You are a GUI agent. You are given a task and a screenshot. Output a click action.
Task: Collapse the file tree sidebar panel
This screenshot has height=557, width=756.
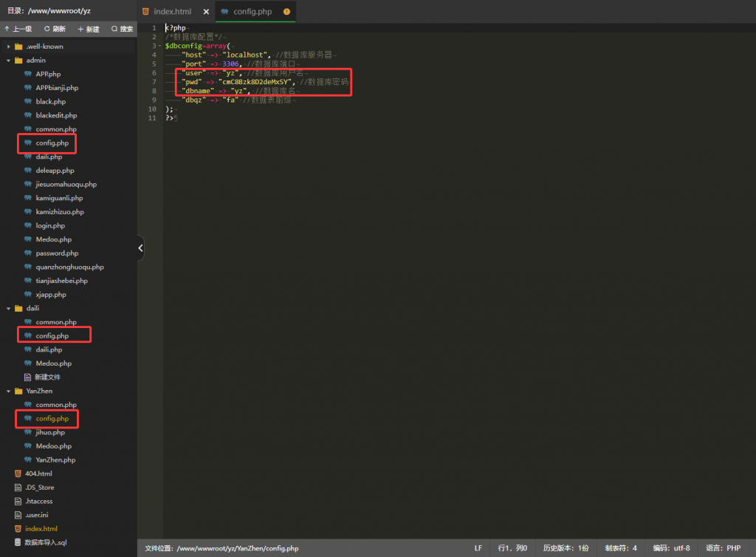pos(140,248)
